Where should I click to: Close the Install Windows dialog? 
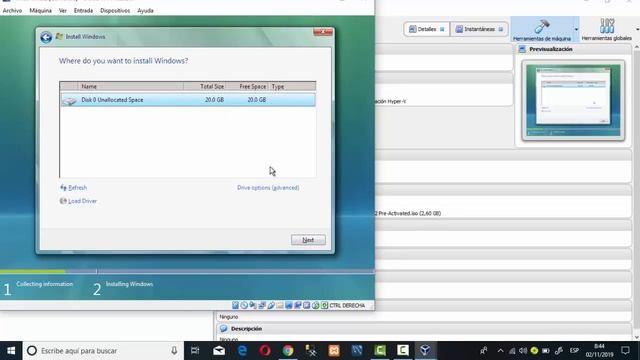click(x=322, y=32)
